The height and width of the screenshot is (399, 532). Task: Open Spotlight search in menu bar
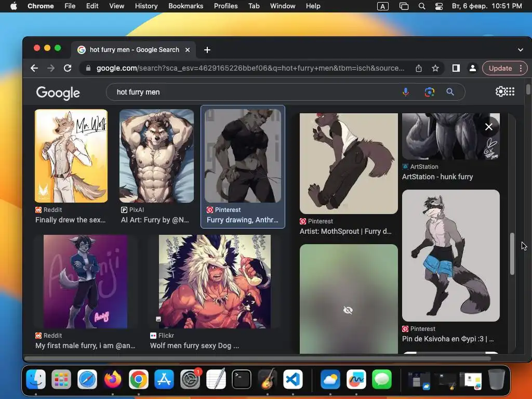click(422, 6)
